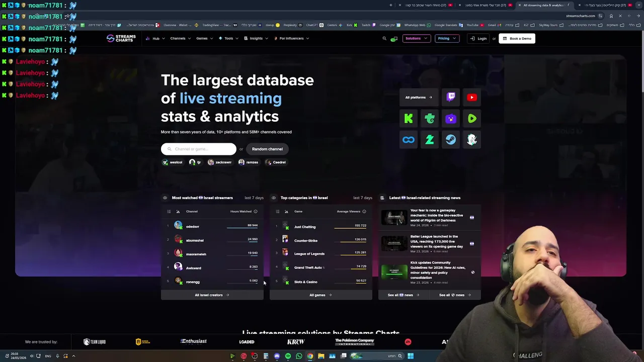Viewport: 644px width, 362px height.
Task: Click Book a Demo button
Action: tap(517, 38)
